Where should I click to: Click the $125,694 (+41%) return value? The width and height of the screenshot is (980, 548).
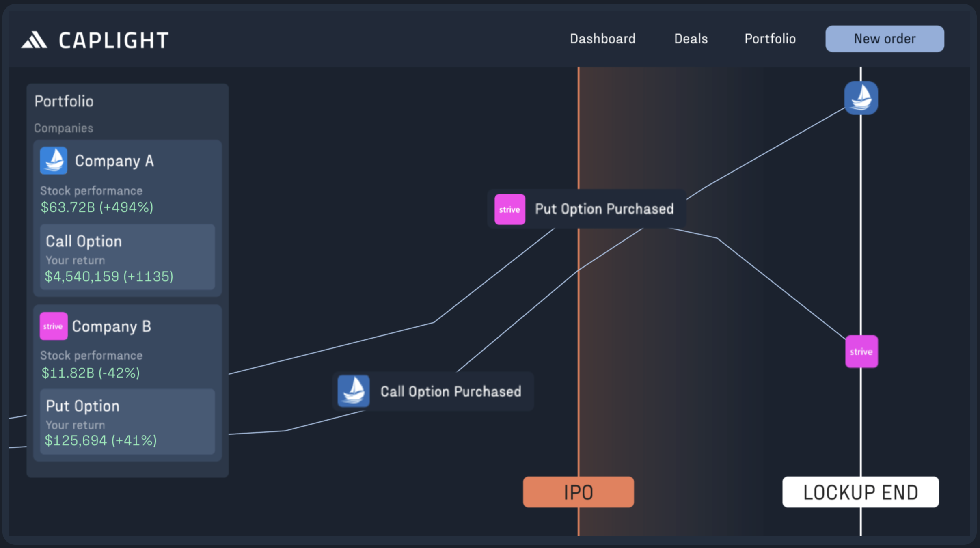[x=101, y=440]
